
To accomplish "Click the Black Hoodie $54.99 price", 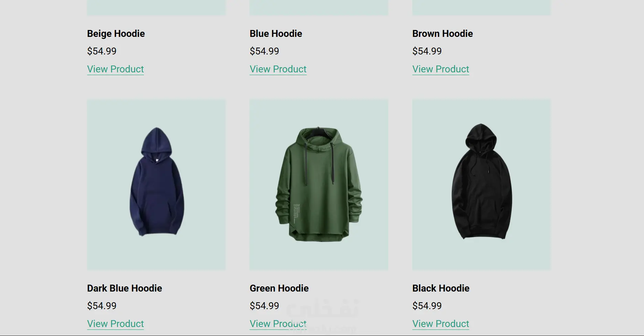I will pos(427,306).
